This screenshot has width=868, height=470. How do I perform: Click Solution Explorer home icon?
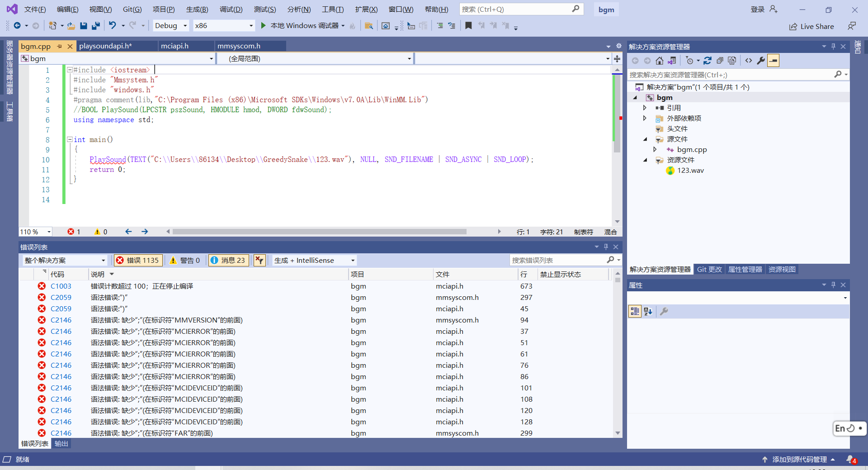click(660, 61)
